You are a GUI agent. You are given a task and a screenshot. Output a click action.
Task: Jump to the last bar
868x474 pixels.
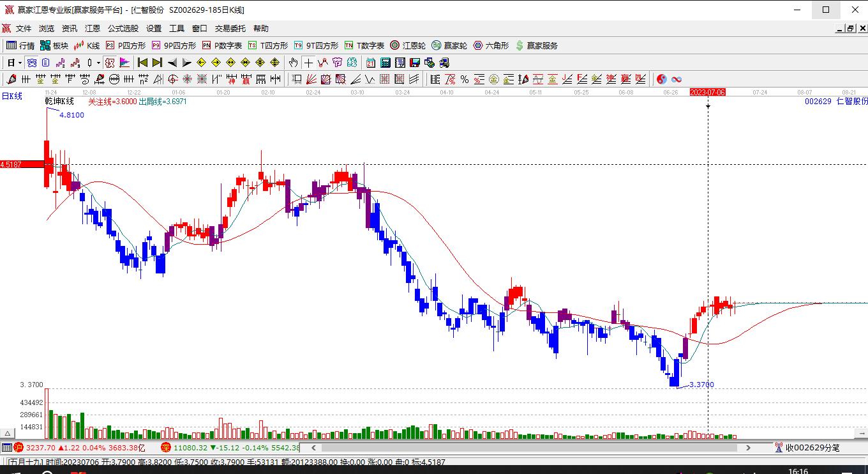(157, 63)
